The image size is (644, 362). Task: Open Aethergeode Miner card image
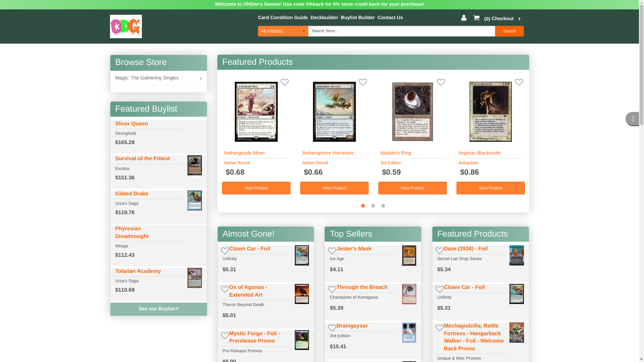(x=256, y=112)
